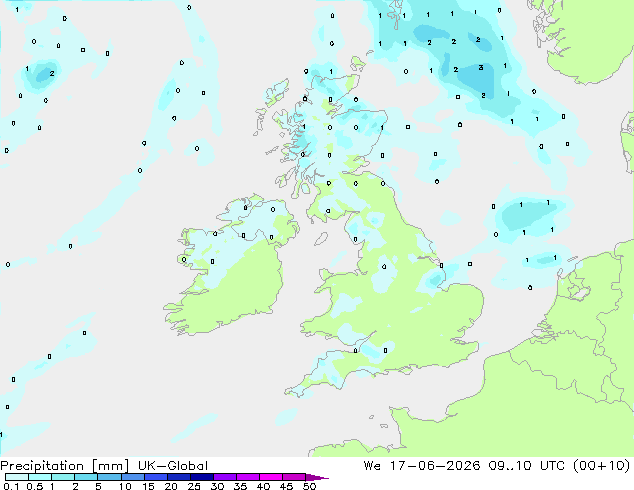Click the "20" legend scale label
The image size is (634, 490).
click(171, 486)
